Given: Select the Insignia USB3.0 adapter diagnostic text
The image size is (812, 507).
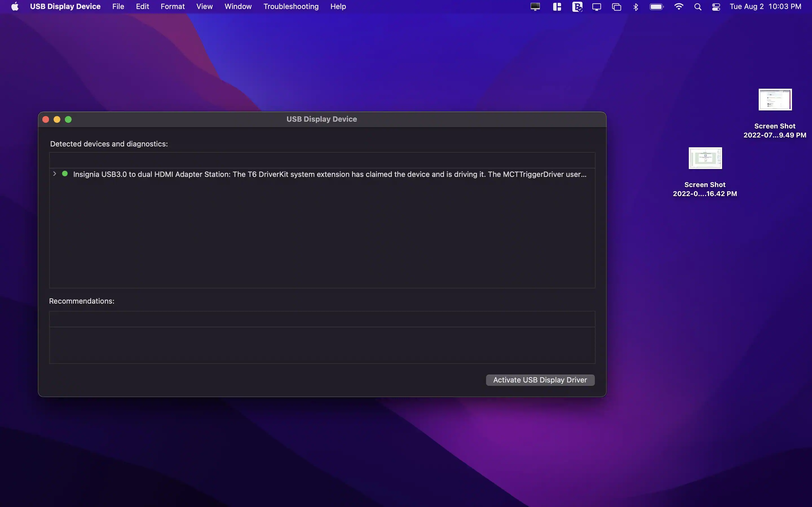Looking at the screenshot, I should (330, 174).
